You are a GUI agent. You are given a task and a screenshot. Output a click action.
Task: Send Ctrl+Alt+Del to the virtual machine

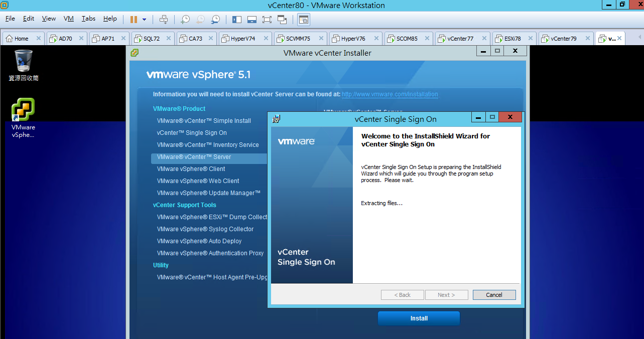coord(164,20)
